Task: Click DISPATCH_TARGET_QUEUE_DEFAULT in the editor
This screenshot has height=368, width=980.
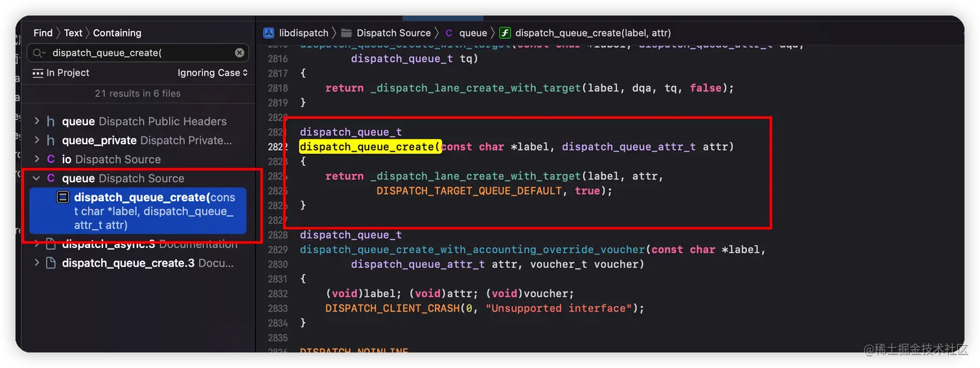Action: coord(469,191)
